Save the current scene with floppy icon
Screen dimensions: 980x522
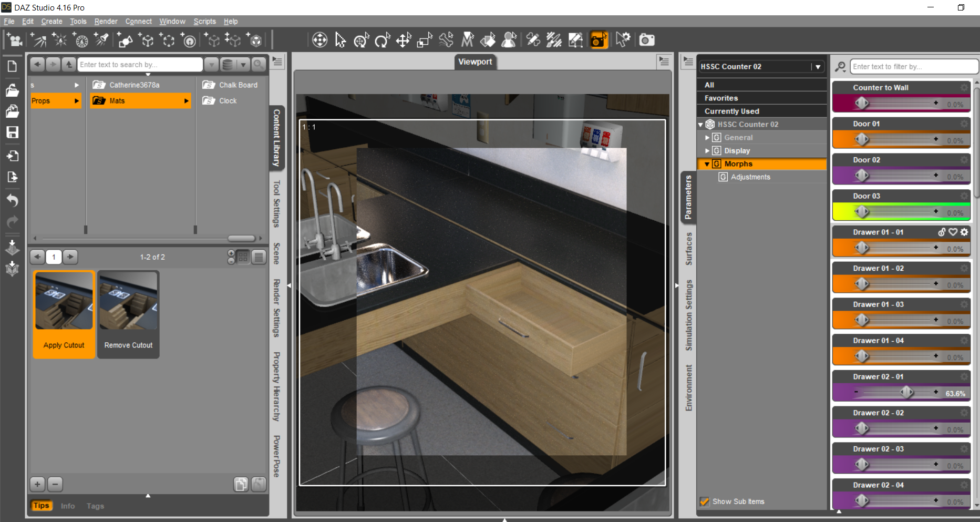coord(12,132)
